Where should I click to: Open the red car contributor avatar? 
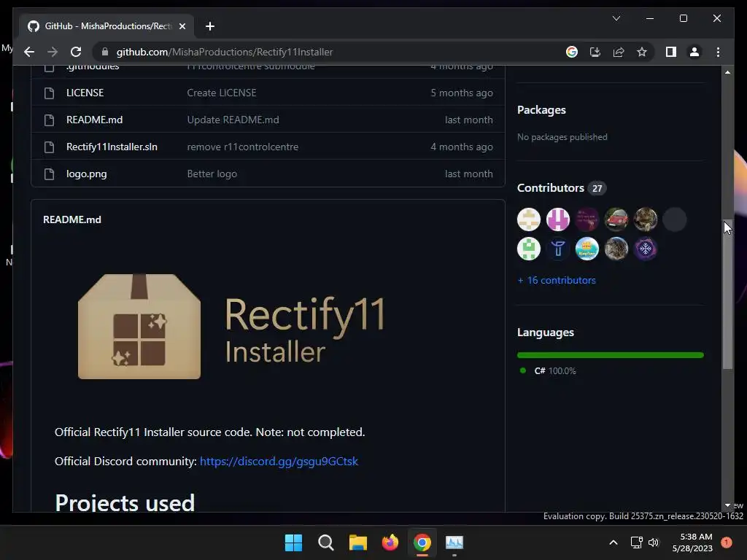(616, 220)
